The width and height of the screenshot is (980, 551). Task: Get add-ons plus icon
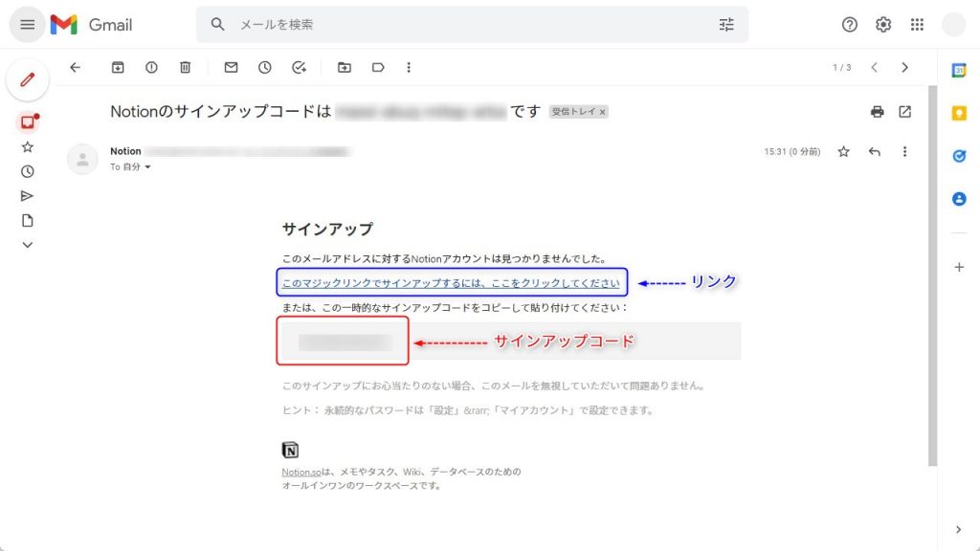[959, 267]
